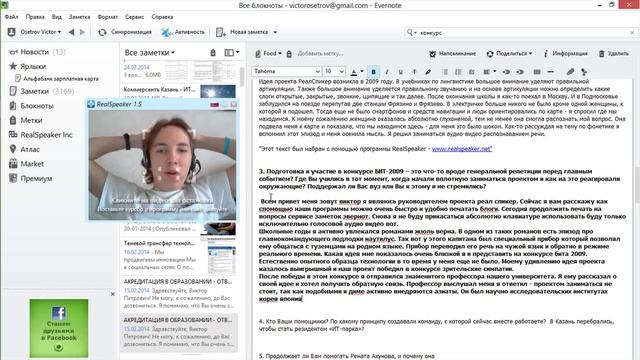Open Атлас in the sidebar

click(24, 149)
